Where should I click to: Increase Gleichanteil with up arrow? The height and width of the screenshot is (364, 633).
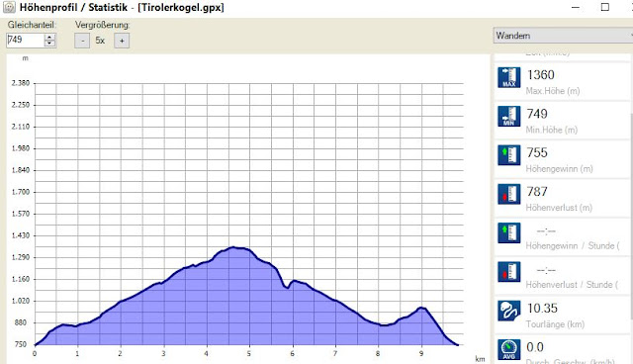(x=49, y=37)
